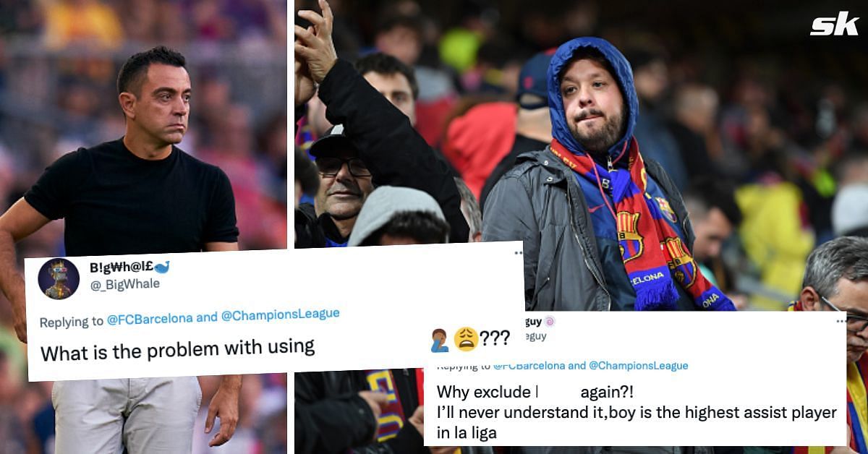The width and height of the screenshot is (868, 454).
Task: Click the @_BigWhale handle
Action: [124, 284]
